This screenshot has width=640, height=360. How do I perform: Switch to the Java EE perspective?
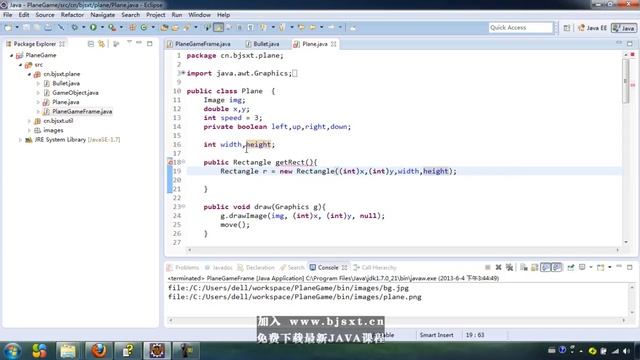pos(592,28)
